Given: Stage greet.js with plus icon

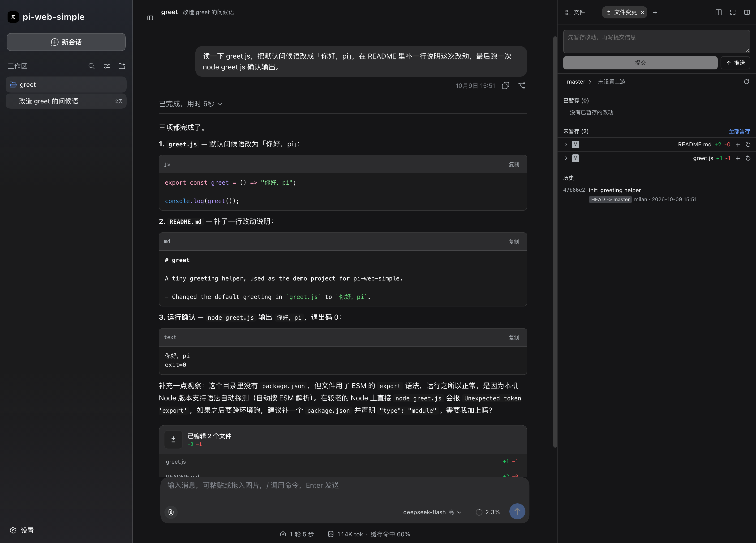Looking at the screenshot, I should (738, 158).
